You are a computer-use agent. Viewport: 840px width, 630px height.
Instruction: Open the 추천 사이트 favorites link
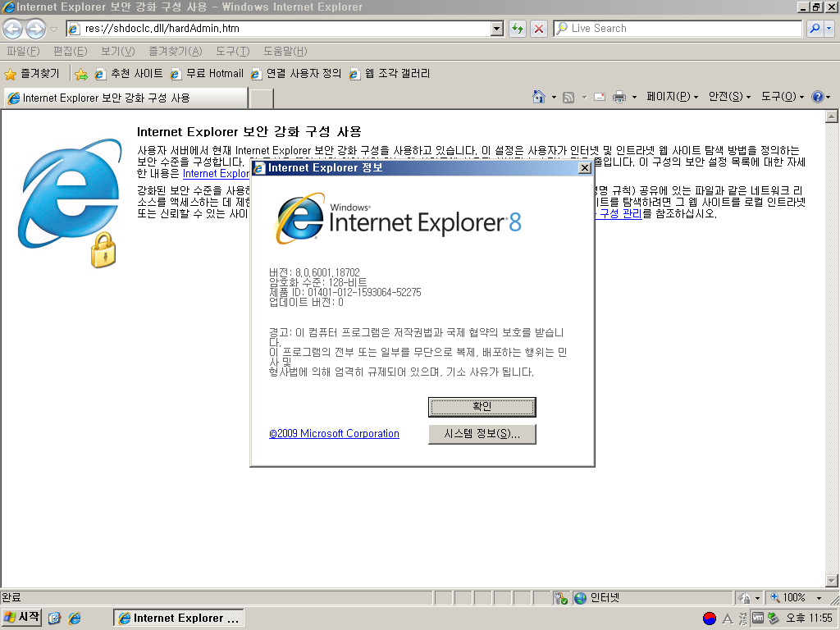point(129,74)
